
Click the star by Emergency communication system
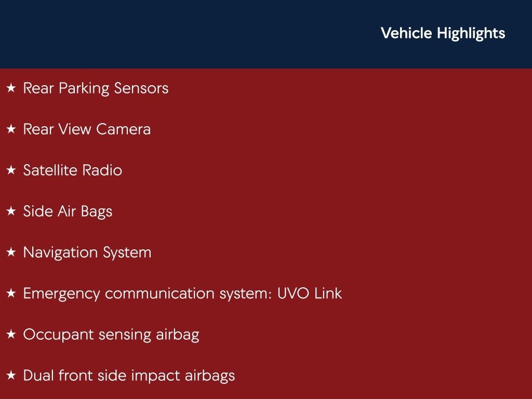pos(11,294)
